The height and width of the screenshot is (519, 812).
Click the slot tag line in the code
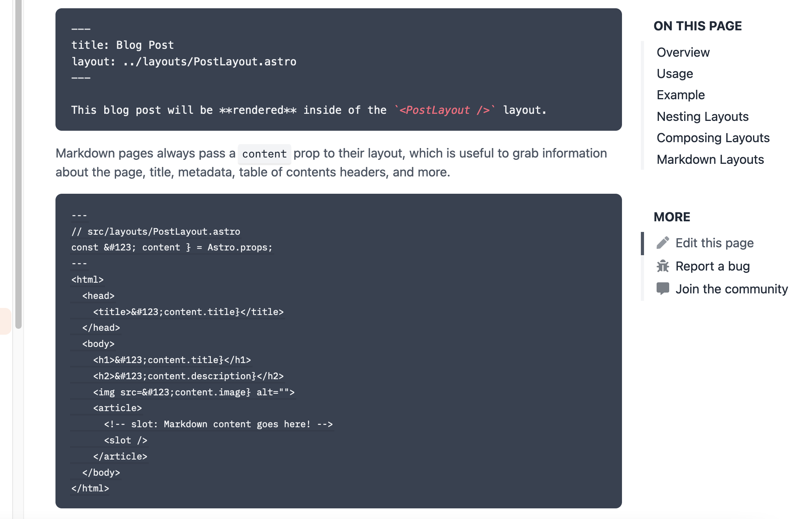click(x=125, y=440)
